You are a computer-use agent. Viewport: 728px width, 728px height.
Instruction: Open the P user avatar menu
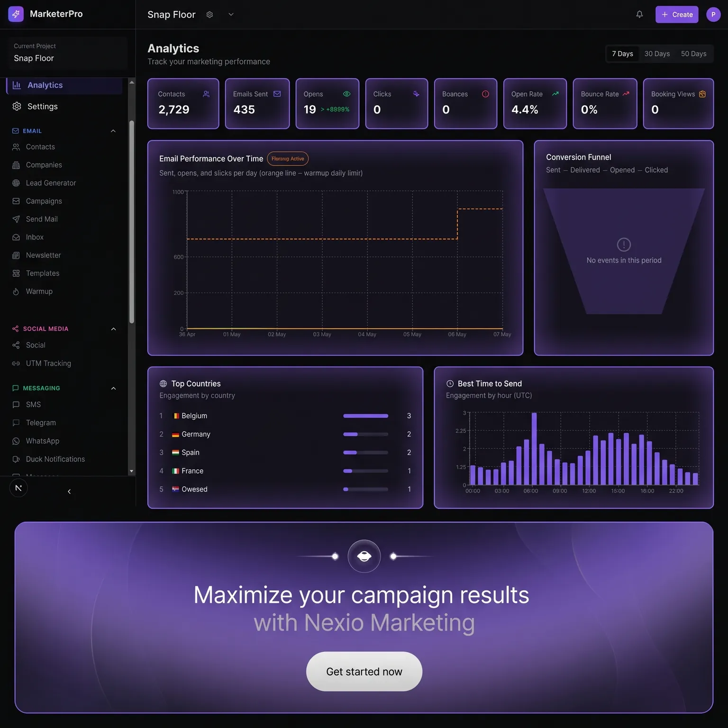click(x=713, y=15)
